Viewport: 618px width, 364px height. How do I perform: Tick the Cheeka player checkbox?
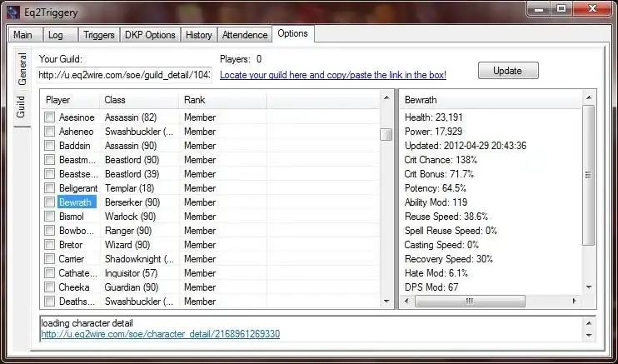tap(50, 287)
